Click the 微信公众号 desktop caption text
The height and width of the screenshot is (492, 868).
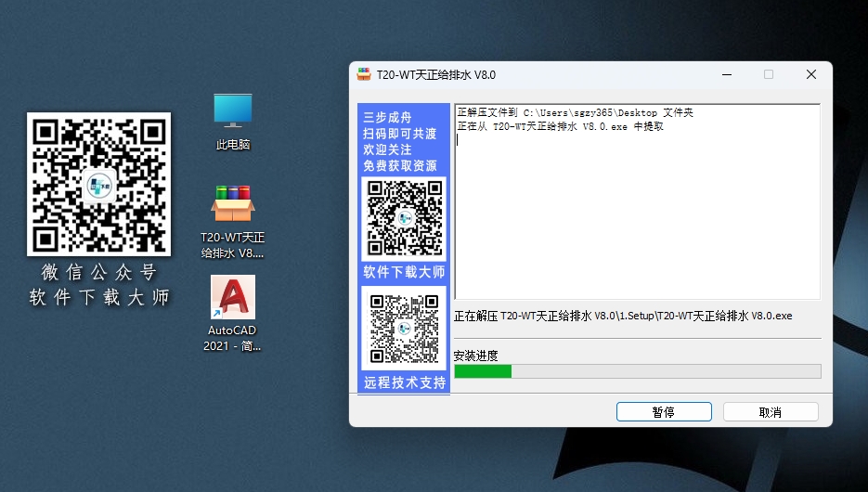[99, 272]
